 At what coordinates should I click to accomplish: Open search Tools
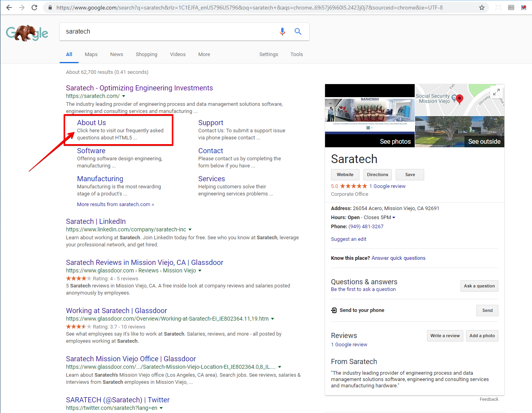pos(297,54)
